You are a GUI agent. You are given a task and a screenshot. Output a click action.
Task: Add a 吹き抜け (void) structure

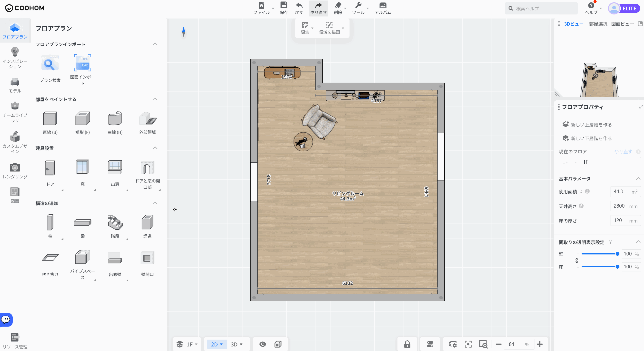tap(50, 257)
